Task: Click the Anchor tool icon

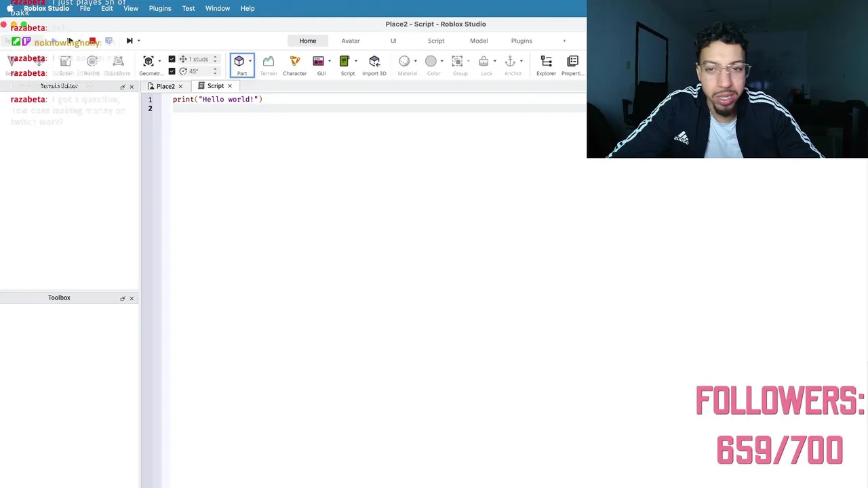Action: (510, 62)
